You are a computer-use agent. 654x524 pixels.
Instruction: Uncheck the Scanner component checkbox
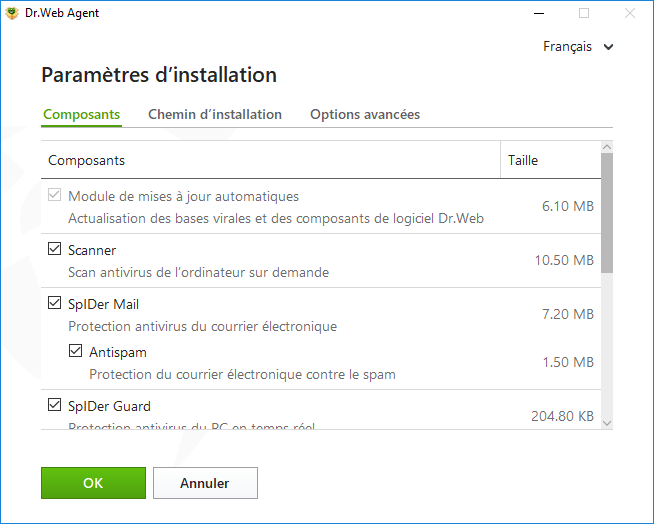(x=55, y=249)
